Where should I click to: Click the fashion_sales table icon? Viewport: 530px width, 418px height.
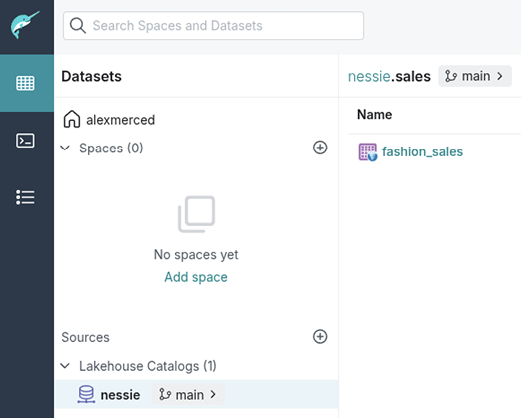pos(367,152)
